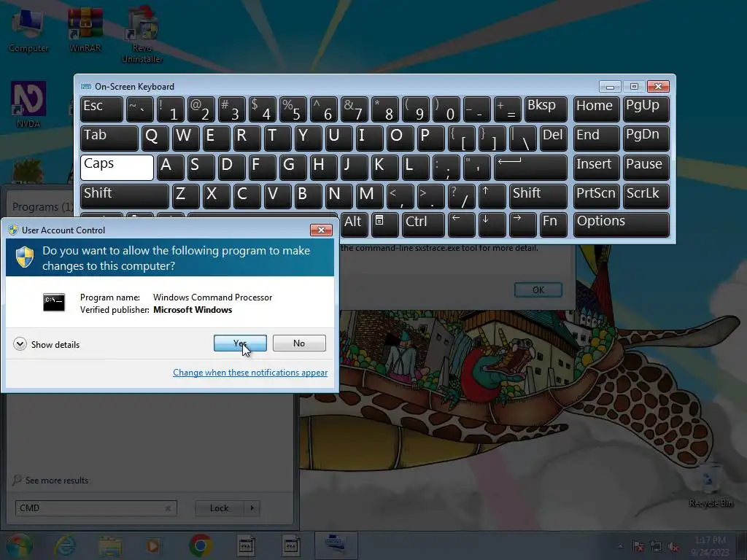Click the M key on On-Screen Keyboard
The width and height of the screenshot is (747, 560).
[370, 196]
